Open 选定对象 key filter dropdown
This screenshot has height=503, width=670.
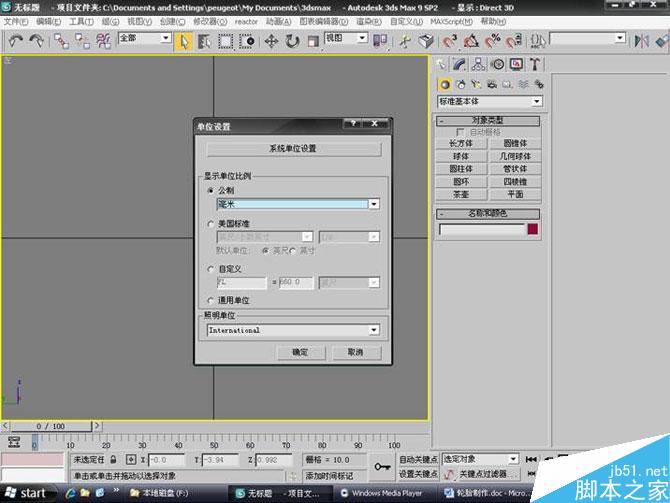coord(513,459)
